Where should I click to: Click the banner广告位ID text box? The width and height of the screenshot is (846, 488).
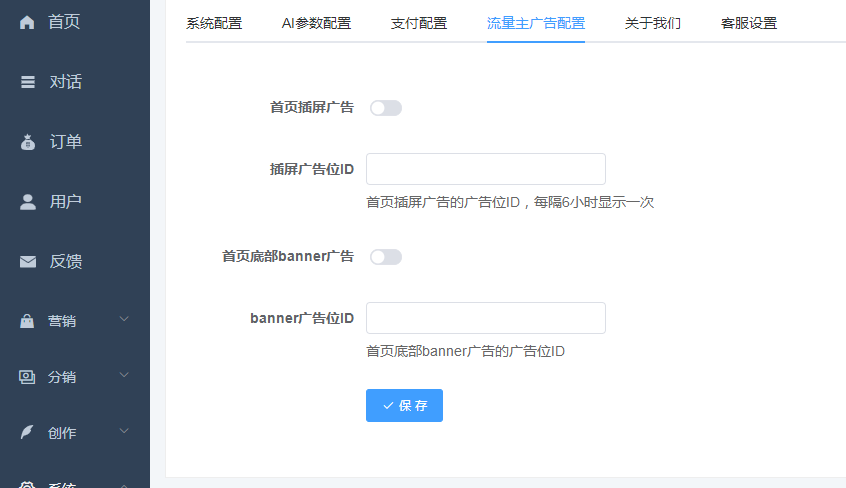[x=485, y=318]
